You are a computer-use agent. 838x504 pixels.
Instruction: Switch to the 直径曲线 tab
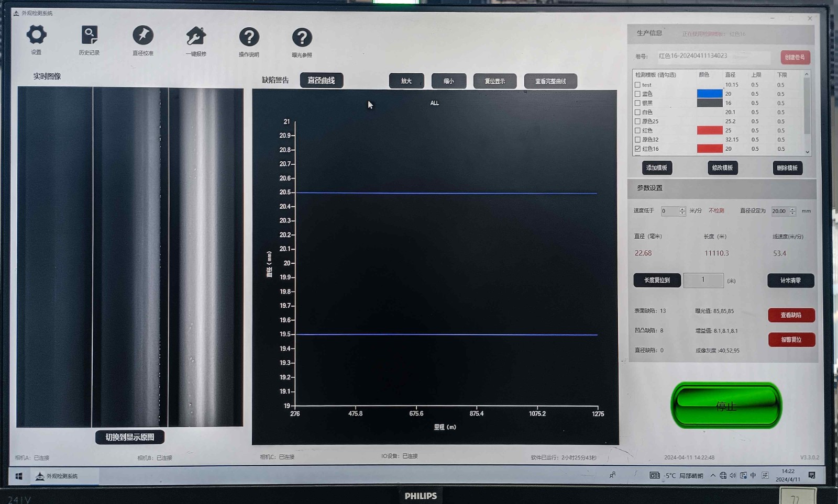tap(322, 80)
